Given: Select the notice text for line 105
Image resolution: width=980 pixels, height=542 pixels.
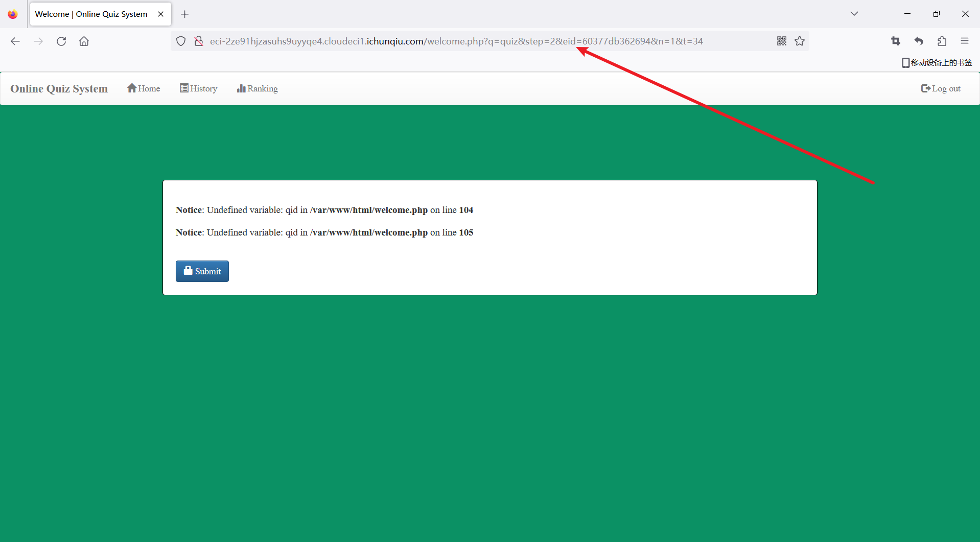Looking at the screenshot, I should (324, 232).
